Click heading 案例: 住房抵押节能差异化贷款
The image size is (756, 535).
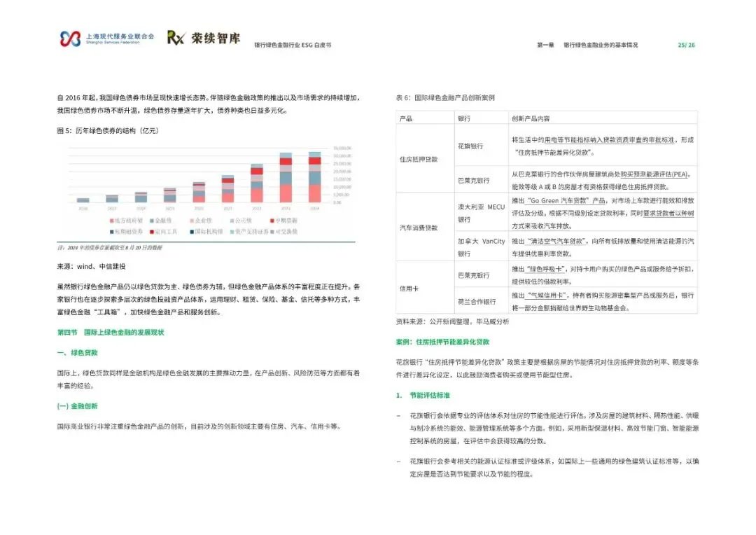tap(442, 342)
